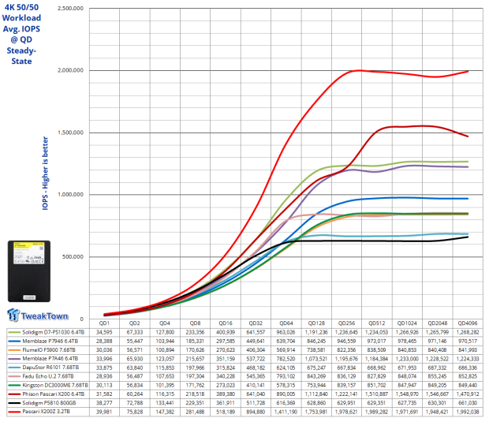Click the green Solidigm D7-PS1030 legend line

coord(14,332)
